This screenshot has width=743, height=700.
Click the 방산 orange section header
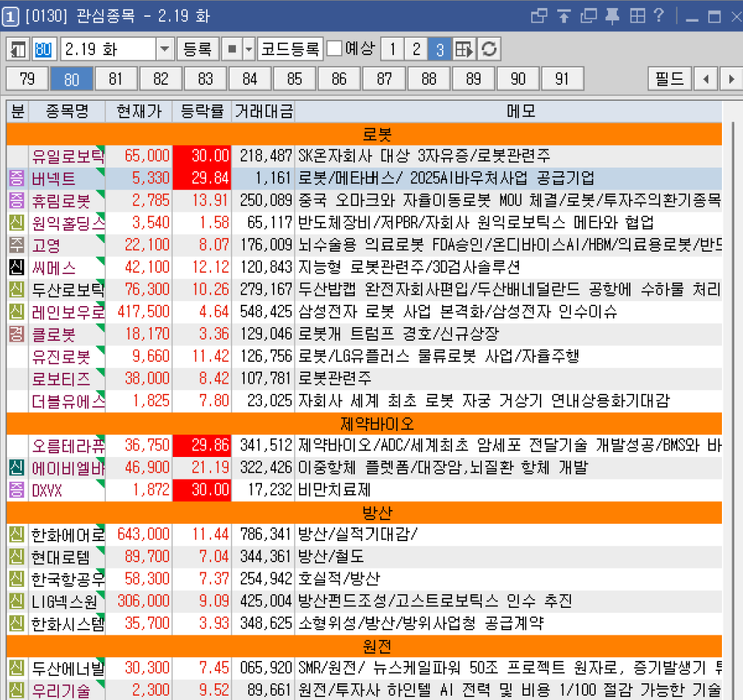364,512
